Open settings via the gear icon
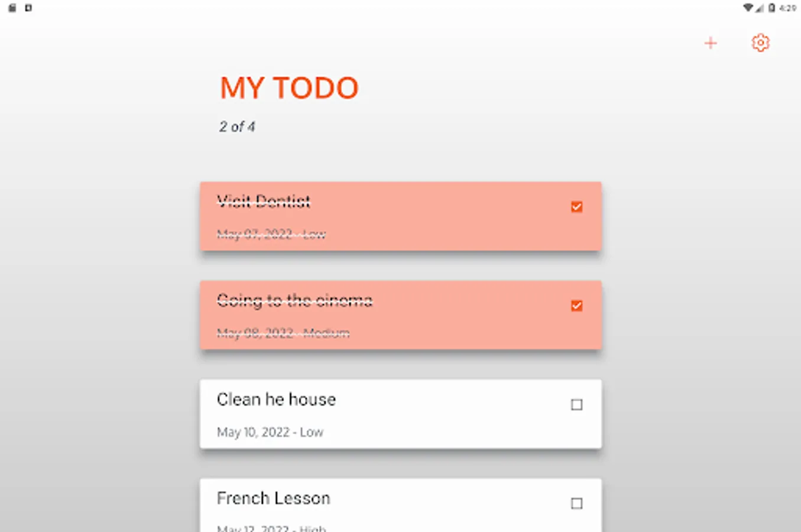 (760, 43)
